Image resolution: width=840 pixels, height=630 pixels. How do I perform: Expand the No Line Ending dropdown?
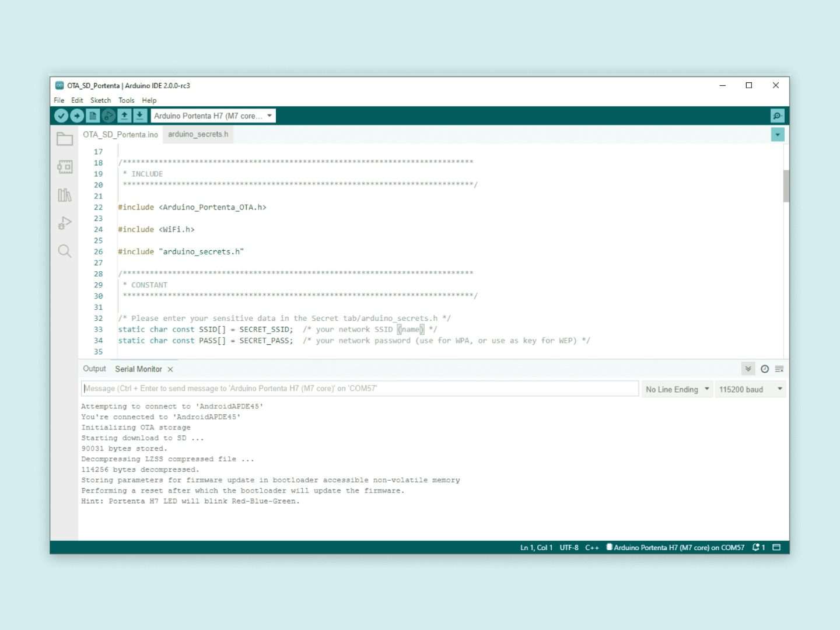click(677, 389)
